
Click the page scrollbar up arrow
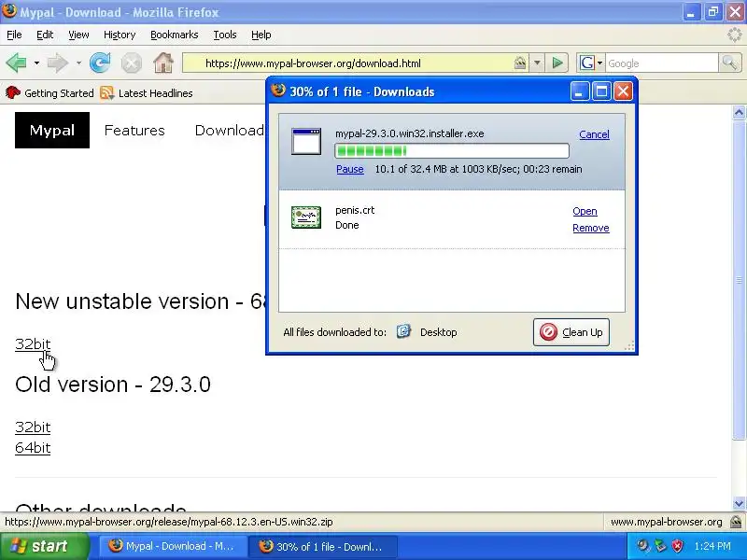click(x=739, y=112)
